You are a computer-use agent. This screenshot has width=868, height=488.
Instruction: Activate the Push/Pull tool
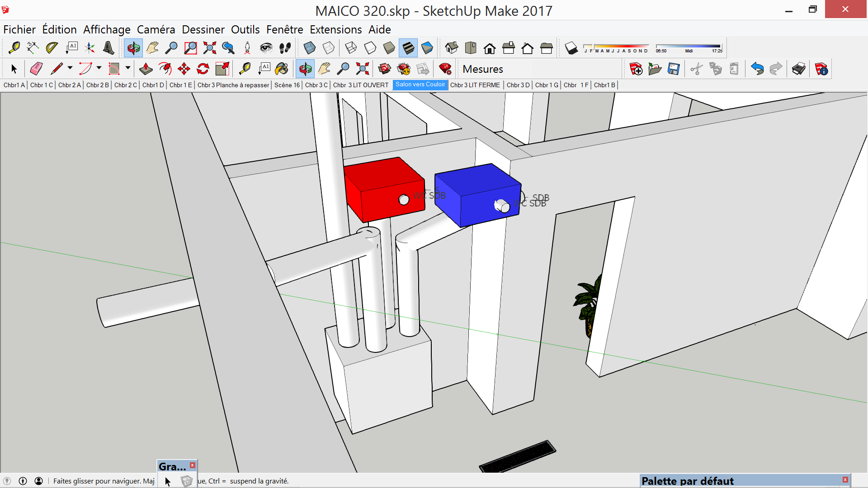click(146, 69)
